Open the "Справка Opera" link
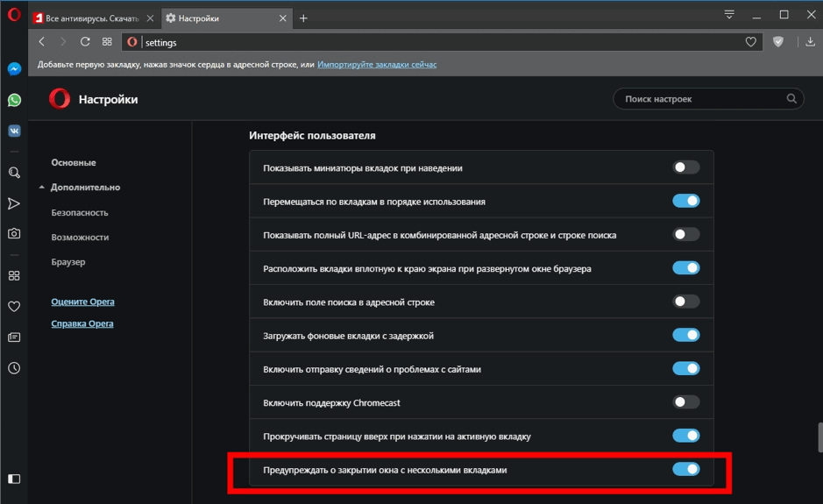 (82, 324)
